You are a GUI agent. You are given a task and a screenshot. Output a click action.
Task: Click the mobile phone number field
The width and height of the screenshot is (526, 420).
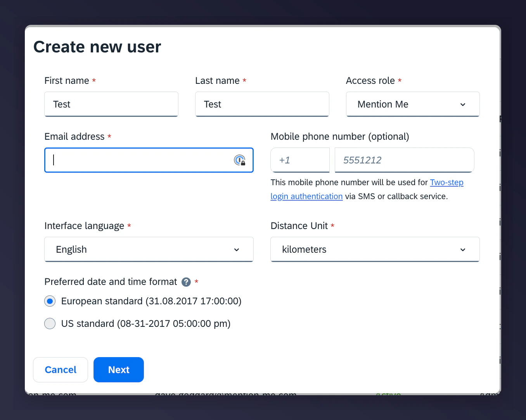tap(404, 160)
